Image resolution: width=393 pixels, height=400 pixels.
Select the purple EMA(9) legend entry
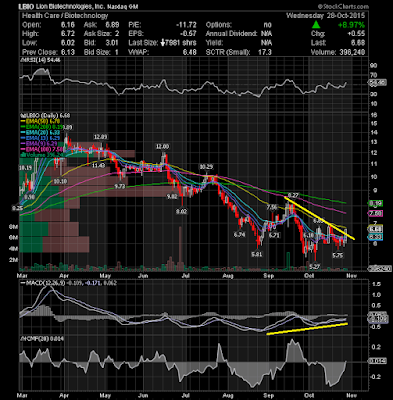point(40,144)
